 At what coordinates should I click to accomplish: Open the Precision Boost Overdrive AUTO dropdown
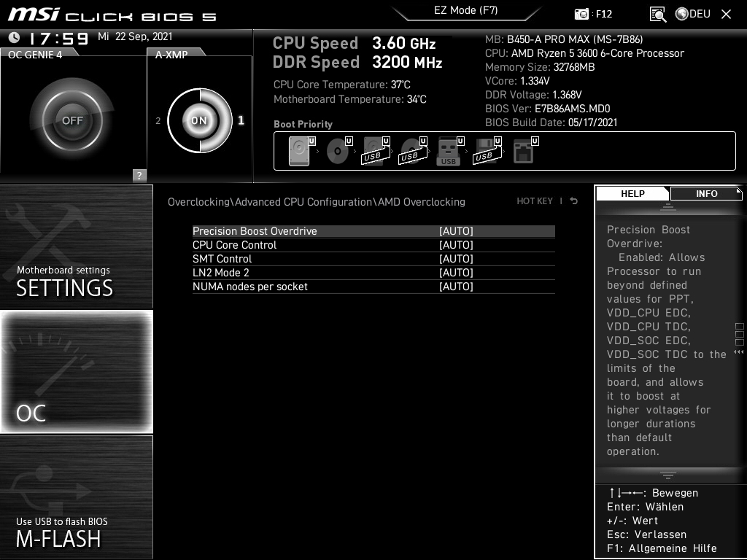point(456,230)
